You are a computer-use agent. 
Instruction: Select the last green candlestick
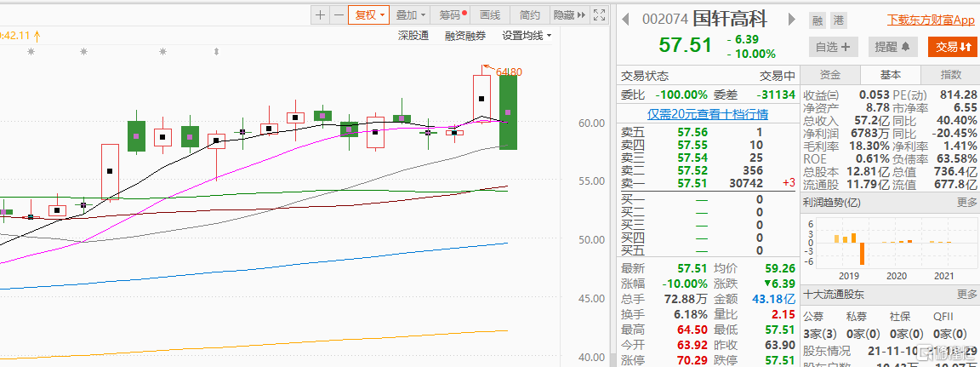pos(508,112)
